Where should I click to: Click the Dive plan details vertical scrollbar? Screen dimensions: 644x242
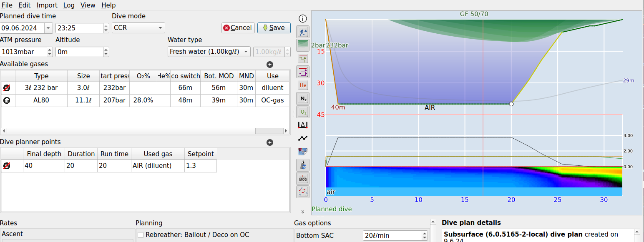click(x=636, y=236)
